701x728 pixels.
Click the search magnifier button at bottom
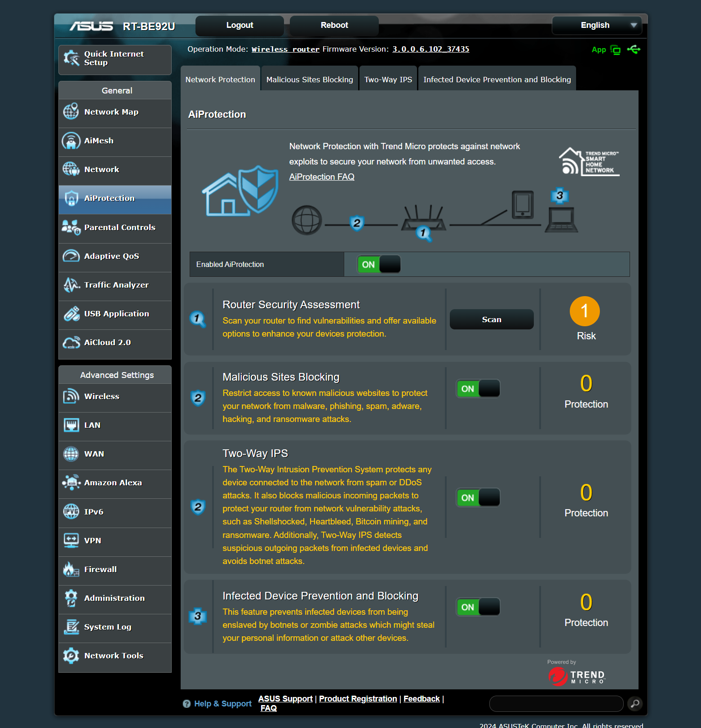click(635, 703)
